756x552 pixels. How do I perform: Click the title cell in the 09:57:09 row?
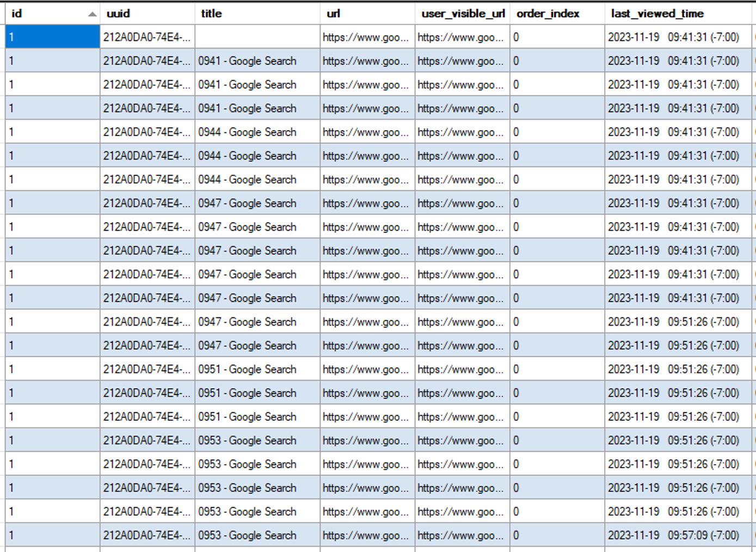point(247,535)
